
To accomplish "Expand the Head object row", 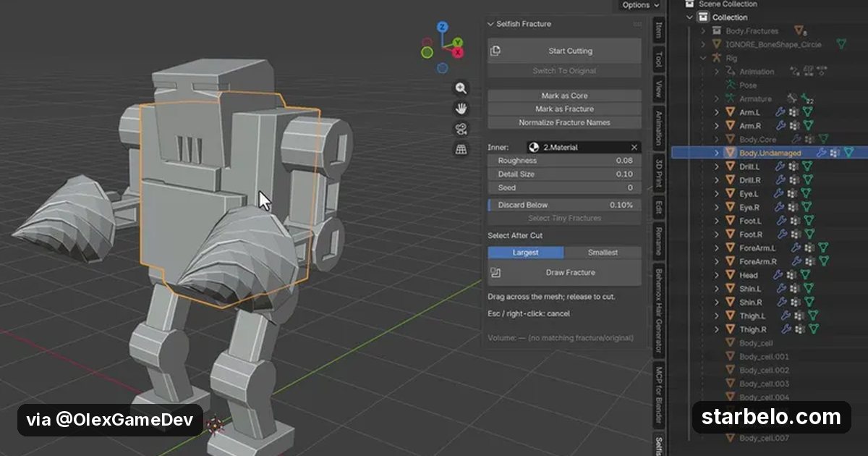I will coord(717,275).
